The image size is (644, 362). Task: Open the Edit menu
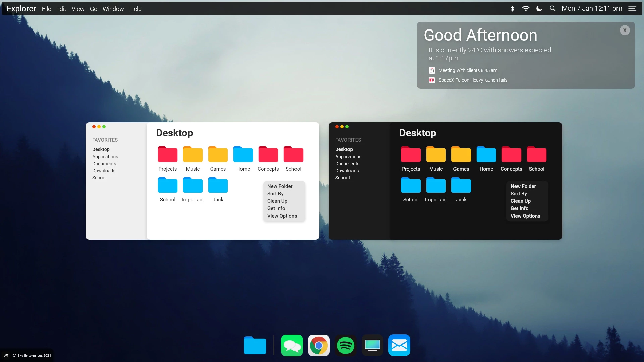[x=61, y=9]
